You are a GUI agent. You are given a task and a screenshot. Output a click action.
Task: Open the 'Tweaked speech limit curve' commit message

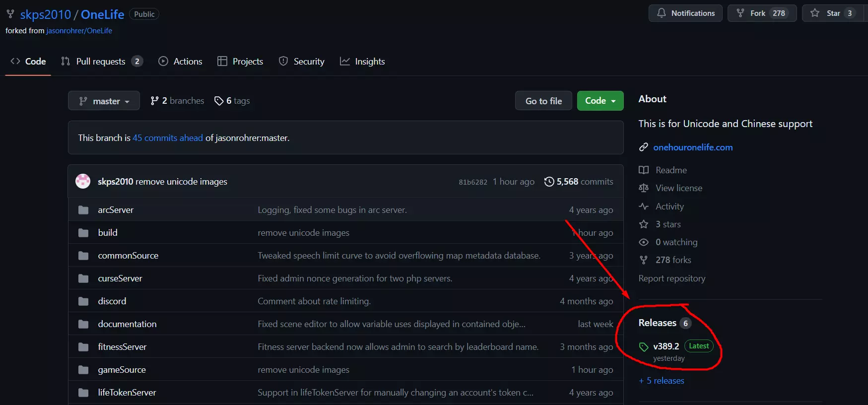[399, 256]
